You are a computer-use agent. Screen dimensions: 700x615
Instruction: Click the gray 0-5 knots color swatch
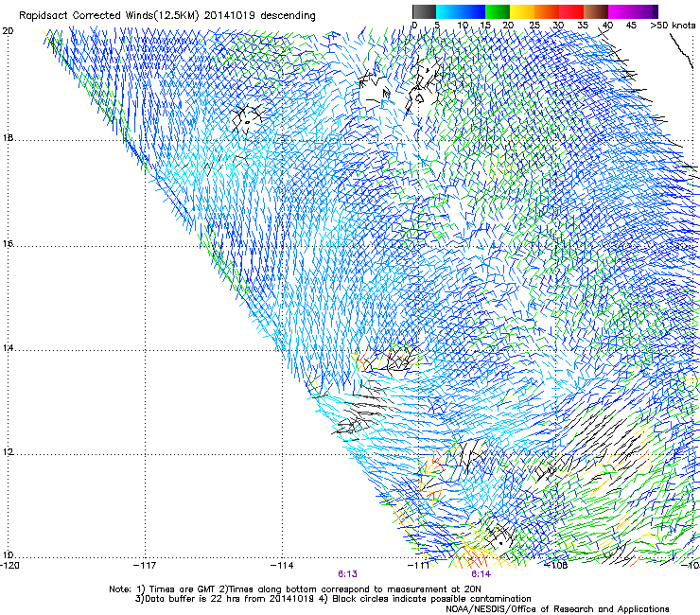(424, 11)
